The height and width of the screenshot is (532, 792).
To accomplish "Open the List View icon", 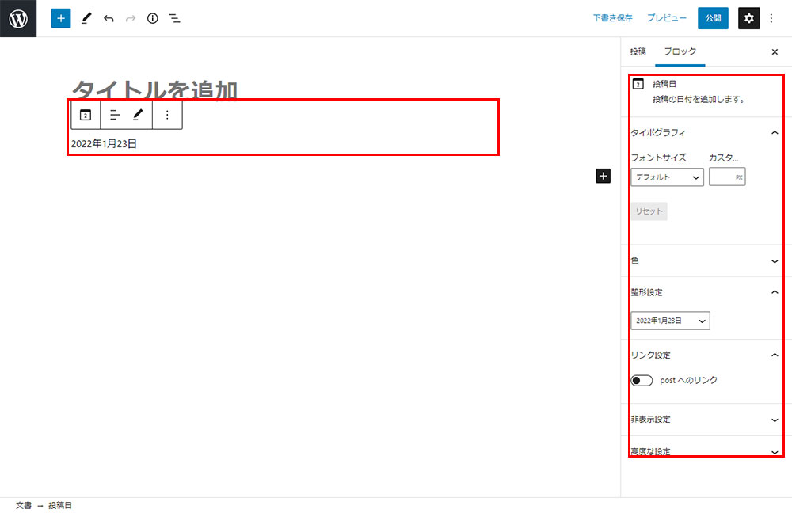I will [175, 18].
